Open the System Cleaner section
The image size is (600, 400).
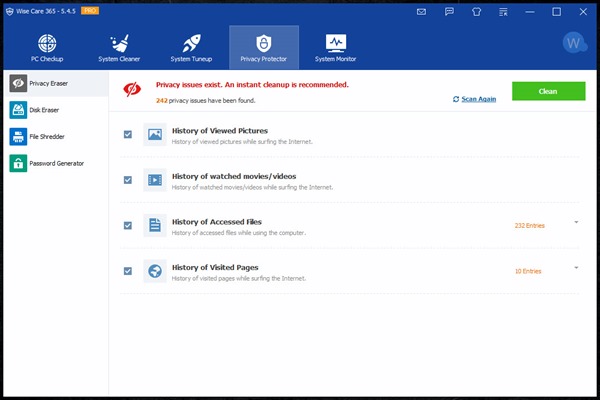117,48
